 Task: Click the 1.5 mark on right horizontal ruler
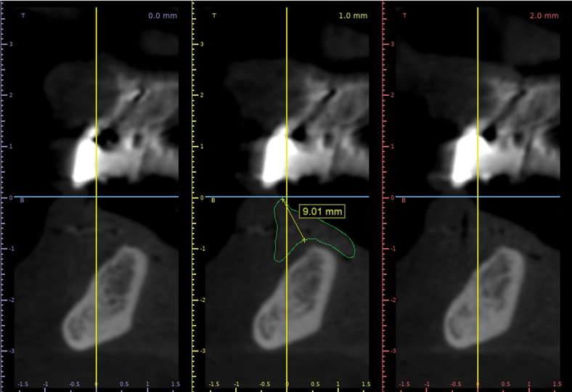point(557,384)
